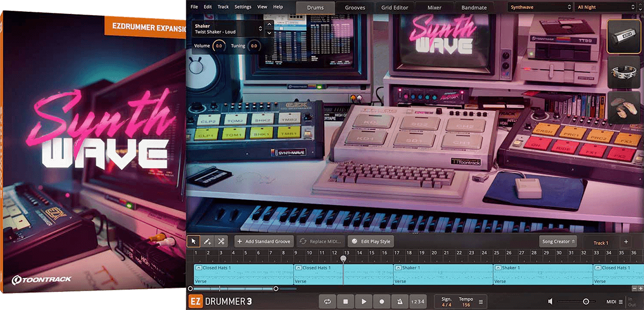Stop playback with the Stop button
Viewport: 644px width, 310px height.
pos(346,302)
